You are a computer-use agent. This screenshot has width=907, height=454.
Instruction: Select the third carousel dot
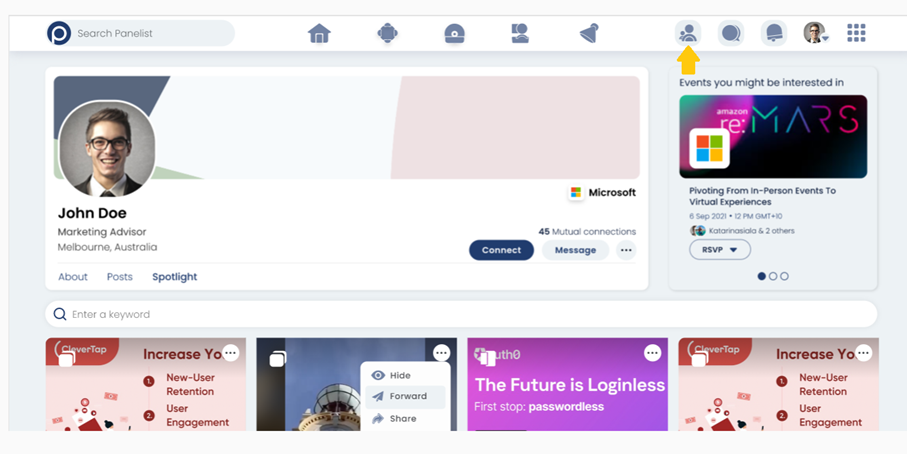point(784,276)
